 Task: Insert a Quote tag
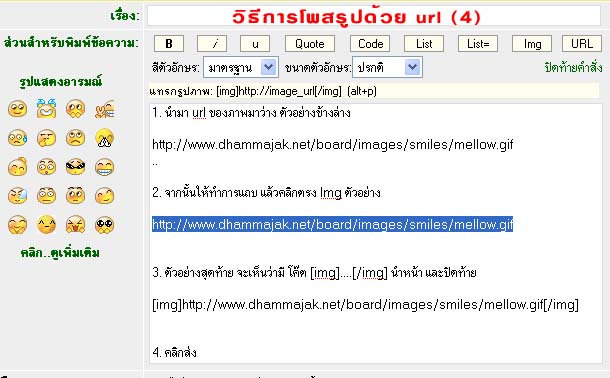[310, 44]
